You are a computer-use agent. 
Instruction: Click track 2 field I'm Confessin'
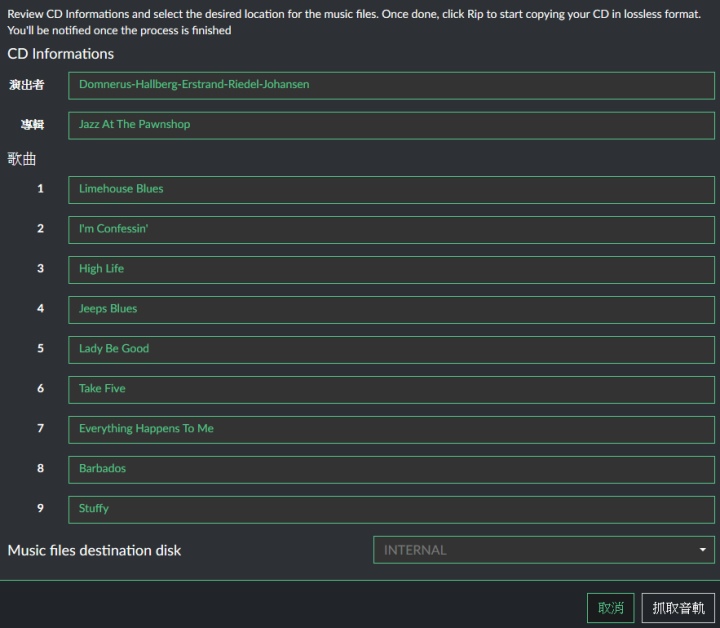click(391, 230)
